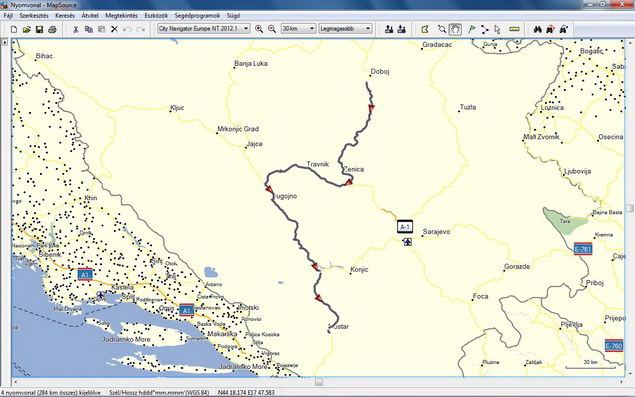Click the horizontal scrollbar thumb below the map
This screenshot has height=397, width=635.
(319, 382)
